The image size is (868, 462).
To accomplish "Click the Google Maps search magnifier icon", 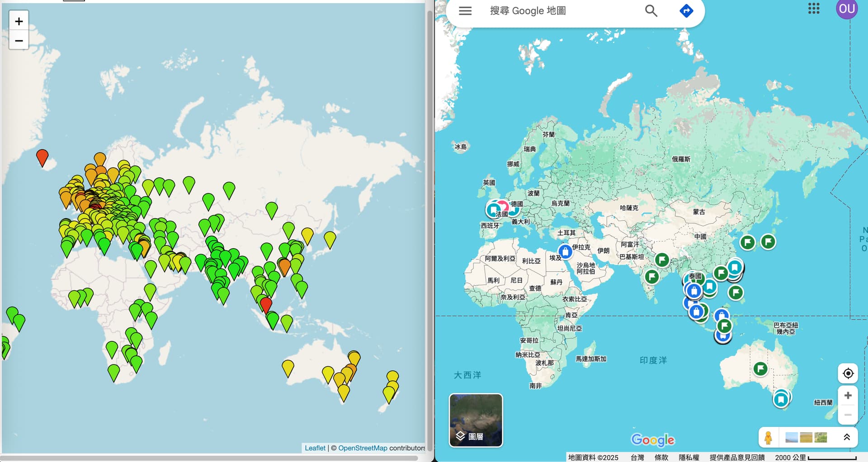I will tap(651, 11).
